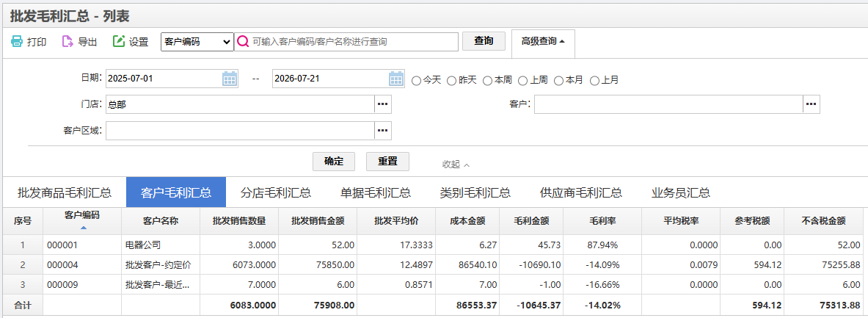Click the magnifier search icon
The image size is (868, 318).
(x=242, y=42)
